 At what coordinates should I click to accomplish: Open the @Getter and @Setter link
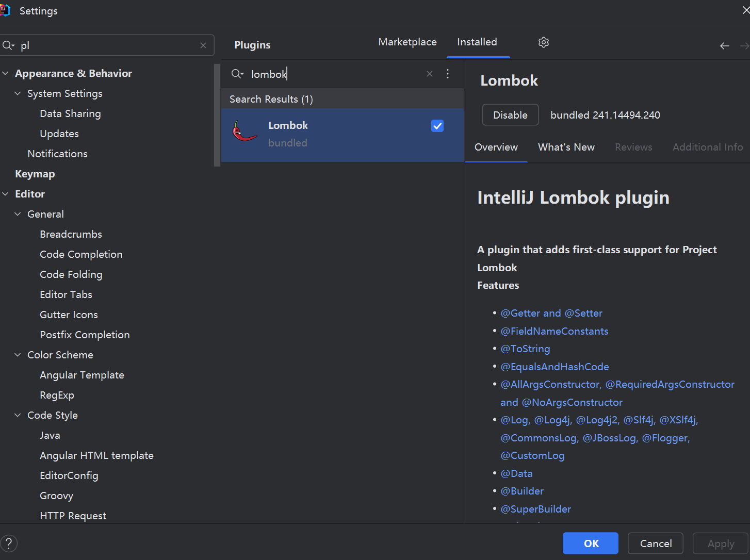point(551,314)
